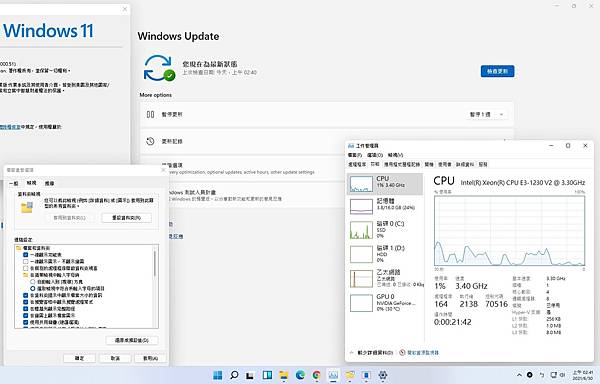Switch to App history tab in Task Manager
600x384 pixels.
(x=402, y=164)
